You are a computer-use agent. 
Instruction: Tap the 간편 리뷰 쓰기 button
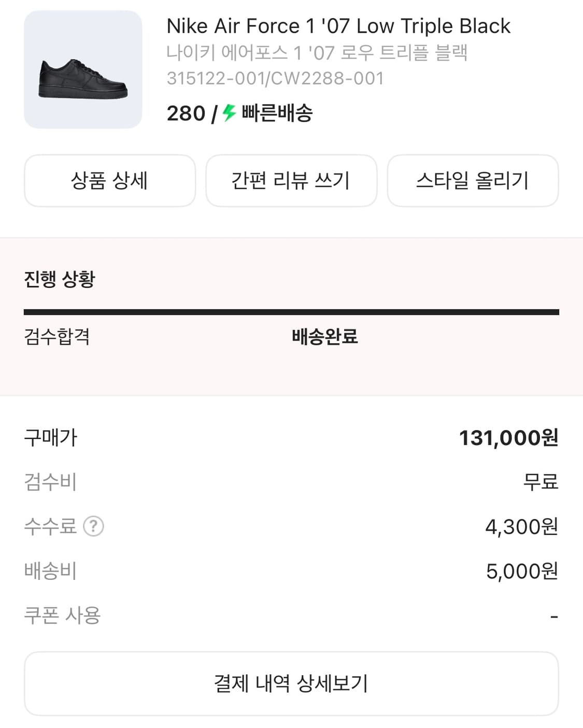[291, 181]
